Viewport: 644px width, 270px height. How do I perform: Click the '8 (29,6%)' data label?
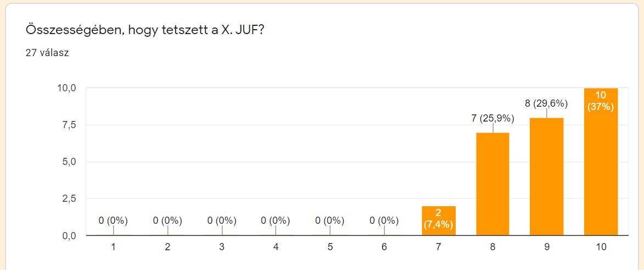tap(546, 103)
